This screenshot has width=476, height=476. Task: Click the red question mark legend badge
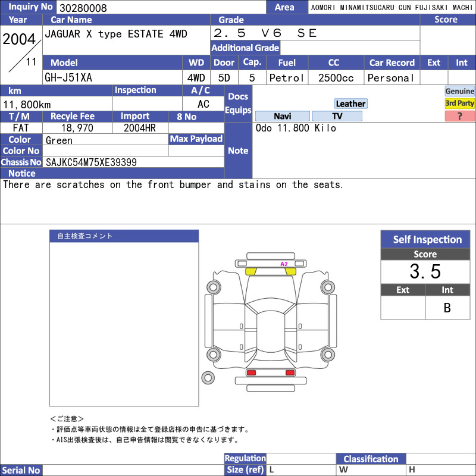tap(459, 116)
